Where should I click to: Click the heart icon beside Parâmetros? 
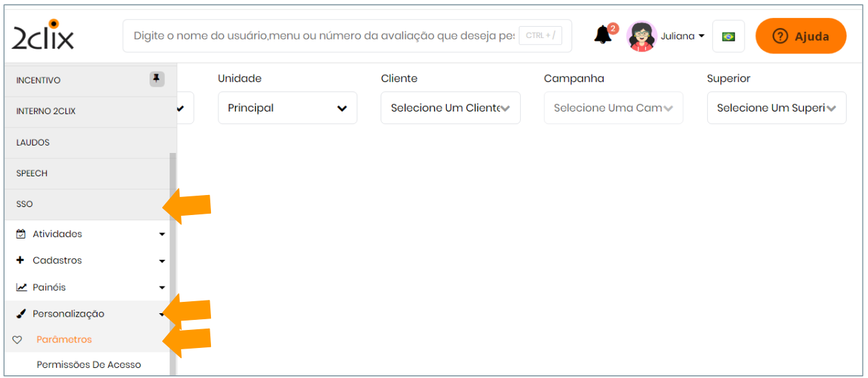click(x=17, y=340)
